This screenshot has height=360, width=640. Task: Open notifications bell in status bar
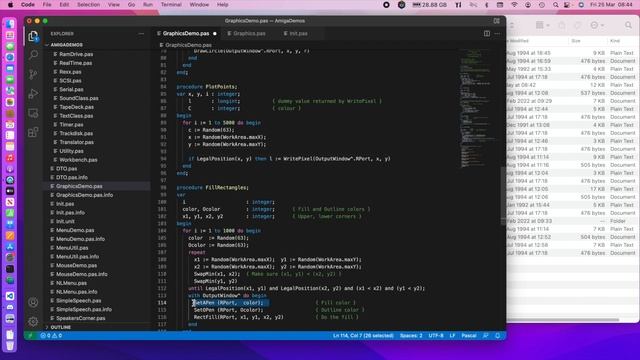(x=498, y=336)
